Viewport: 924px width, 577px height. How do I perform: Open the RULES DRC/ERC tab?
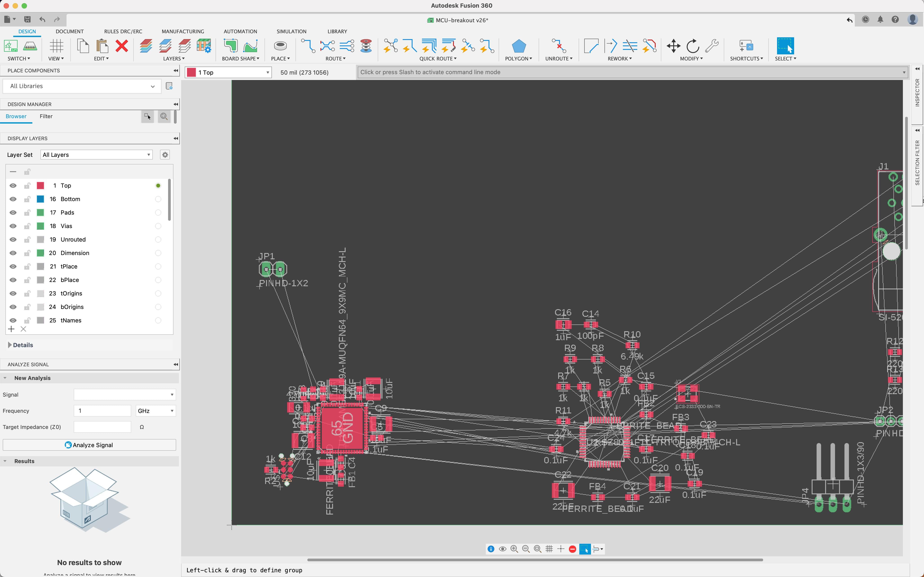pyautogui.click(x=123, y=31)
